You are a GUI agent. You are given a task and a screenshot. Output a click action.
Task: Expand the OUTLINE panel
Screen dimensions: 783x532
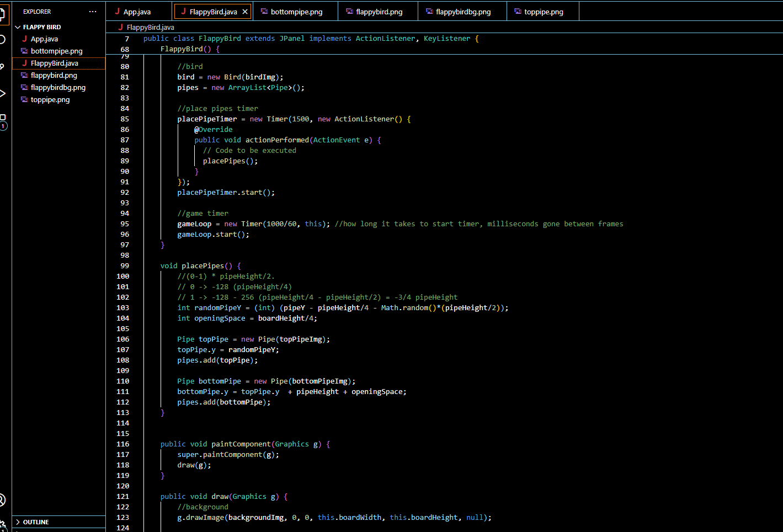point(36,522)
